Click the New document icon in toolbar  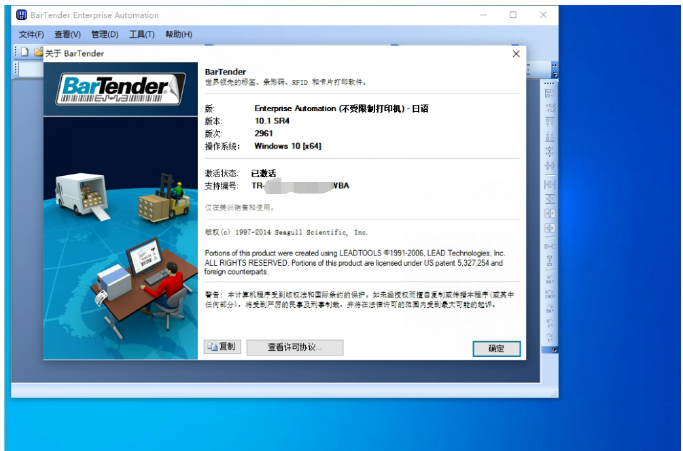click(25, 52)
